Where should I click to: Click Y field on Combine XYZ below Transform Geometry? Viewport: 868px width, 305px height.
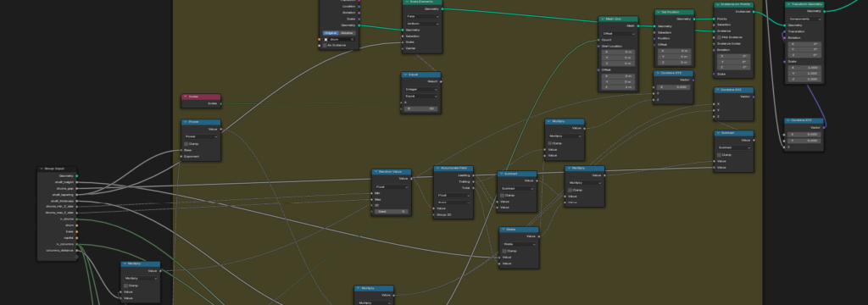804,140
